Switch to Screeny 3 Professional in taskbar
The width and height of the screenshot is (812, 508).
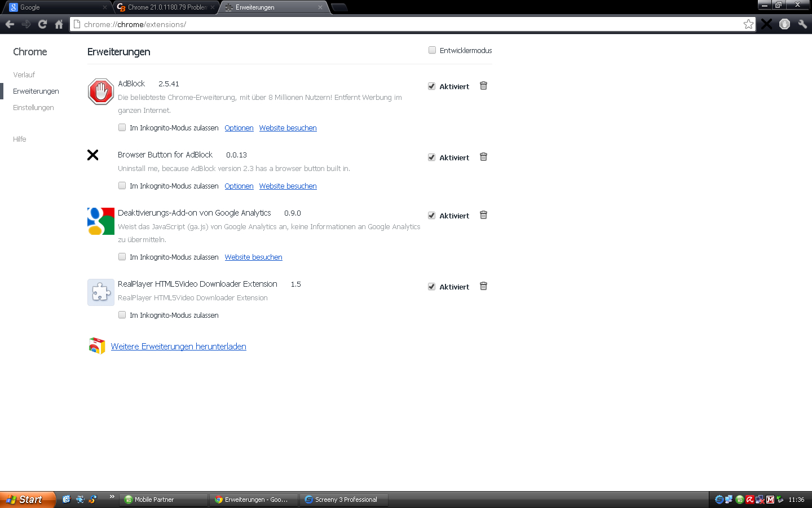(x=344, y=500)
